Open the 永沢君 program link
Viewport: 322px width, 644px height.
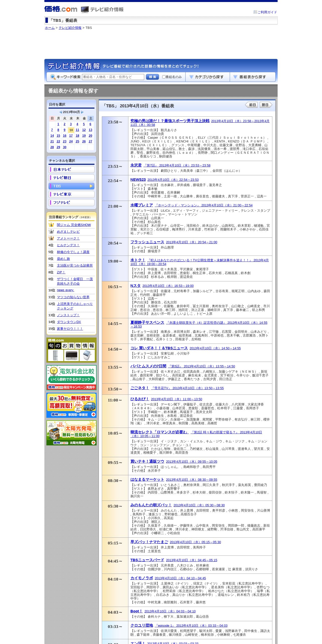(x=136, y=165)
